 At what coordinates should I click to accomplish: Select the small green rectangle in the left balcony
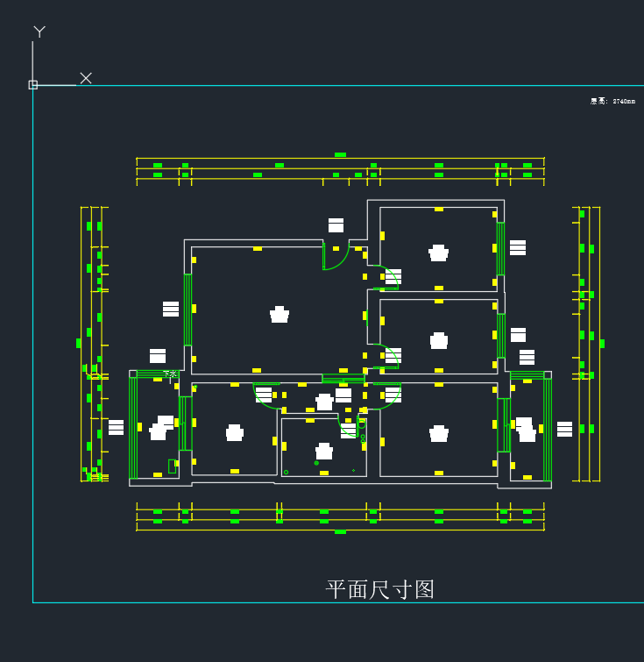click(172, 466)
